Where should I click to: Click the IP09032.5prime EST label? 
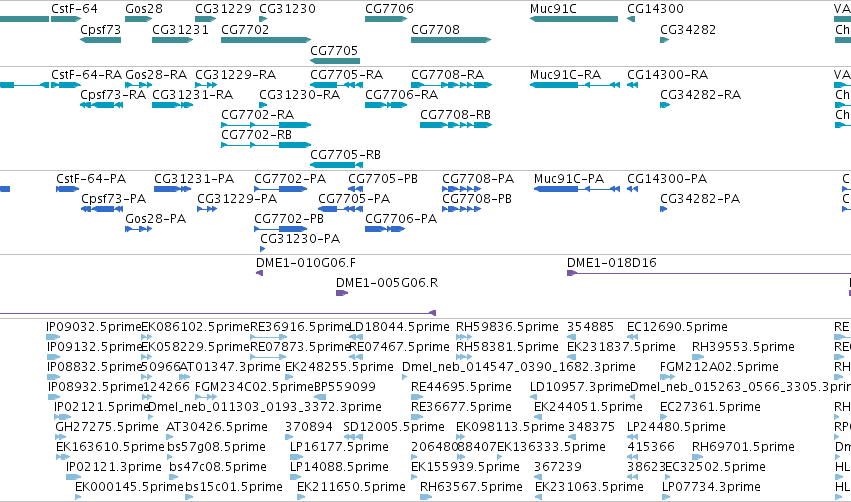coord(94,327)
